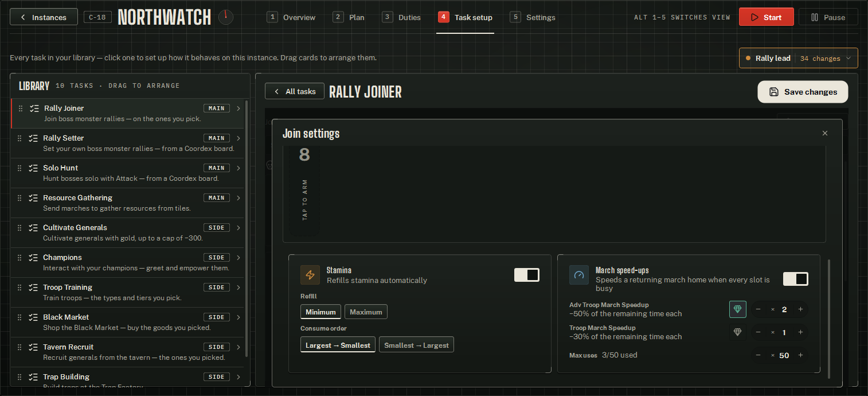Expand the Black Market task chevron
Viewport: 868px width, 396px height.
point(238,317)
